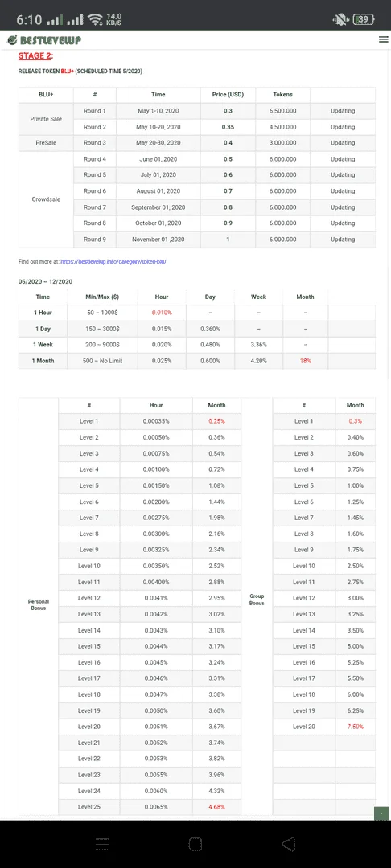Open Android recent apps button
Image resolution: width=391 pixels, height=868 pixels.
click(101, 844)
